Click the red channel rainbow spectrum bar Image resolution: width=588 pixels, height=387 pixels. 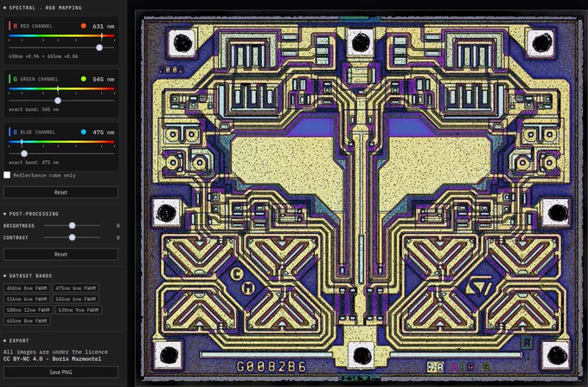[61, 36]
